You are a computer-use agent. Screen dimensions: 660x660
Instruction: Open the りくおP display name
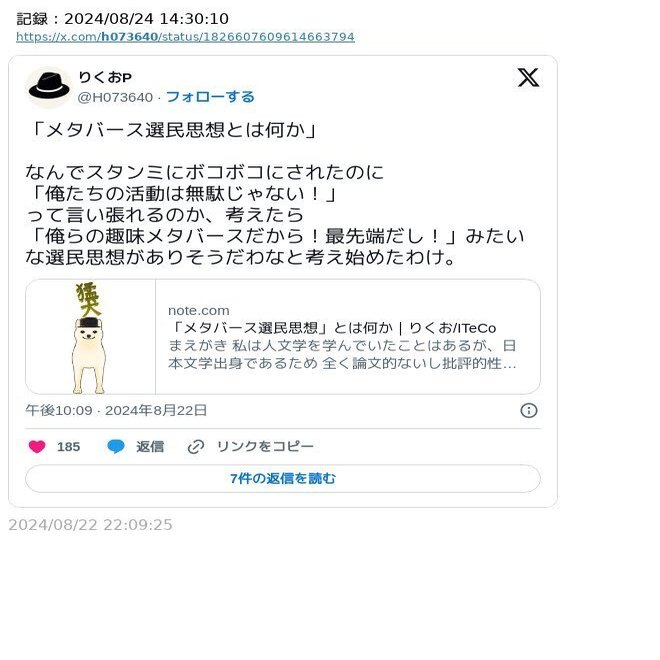click(105, 77)
